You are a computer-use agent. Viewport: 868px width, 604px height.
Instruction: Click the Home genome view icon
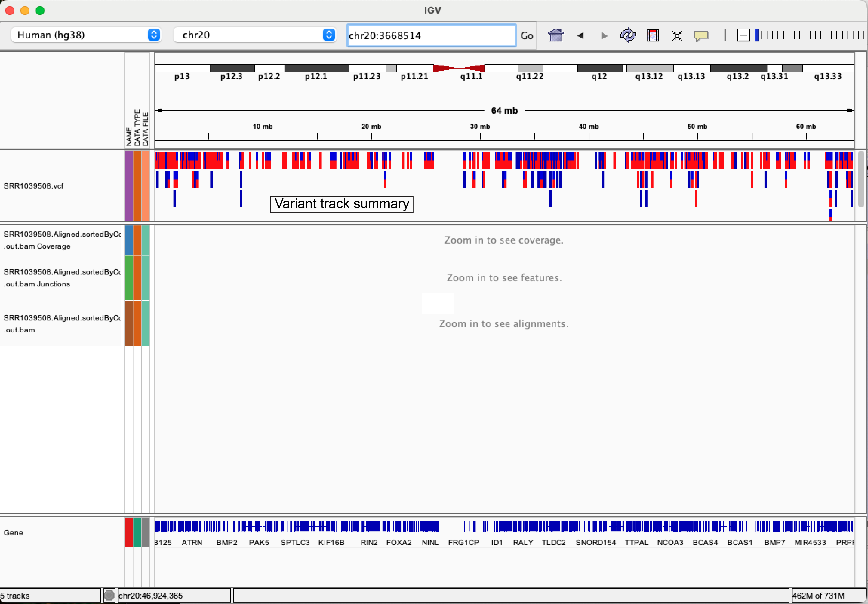coord(555,35)
